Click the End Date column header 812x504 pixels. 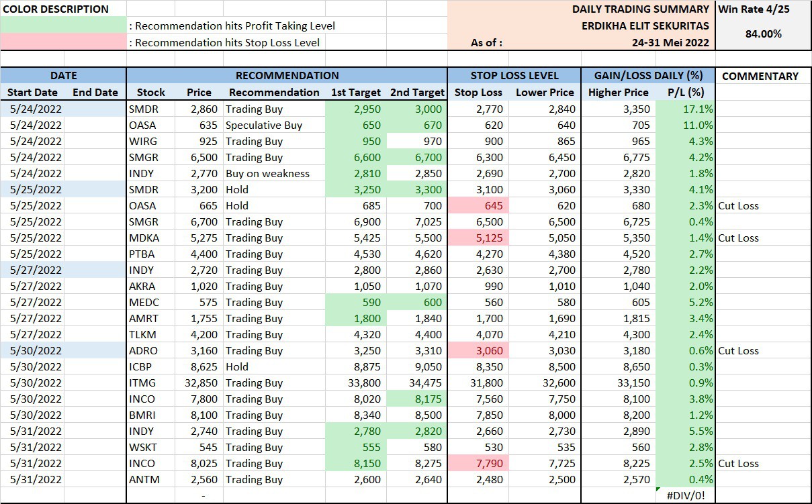[95, 93]
